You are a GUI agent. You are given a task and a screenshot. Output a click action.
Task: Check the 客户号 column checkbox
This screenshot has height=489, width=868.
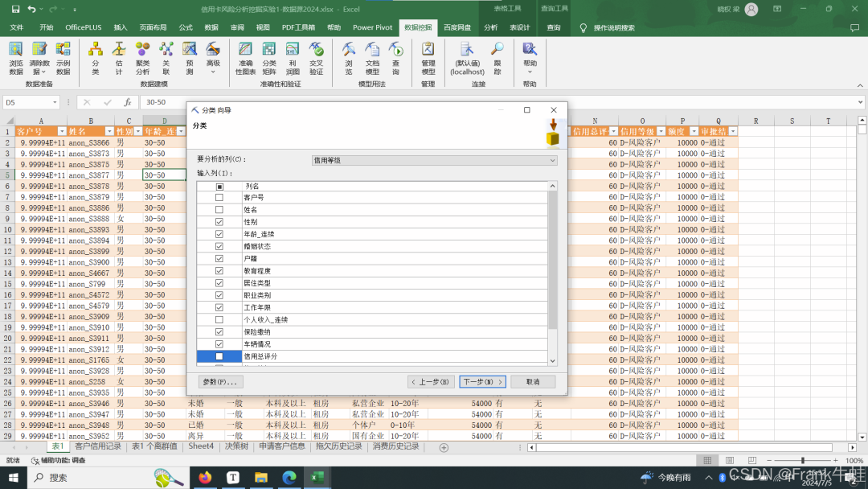tap(219, 198)
